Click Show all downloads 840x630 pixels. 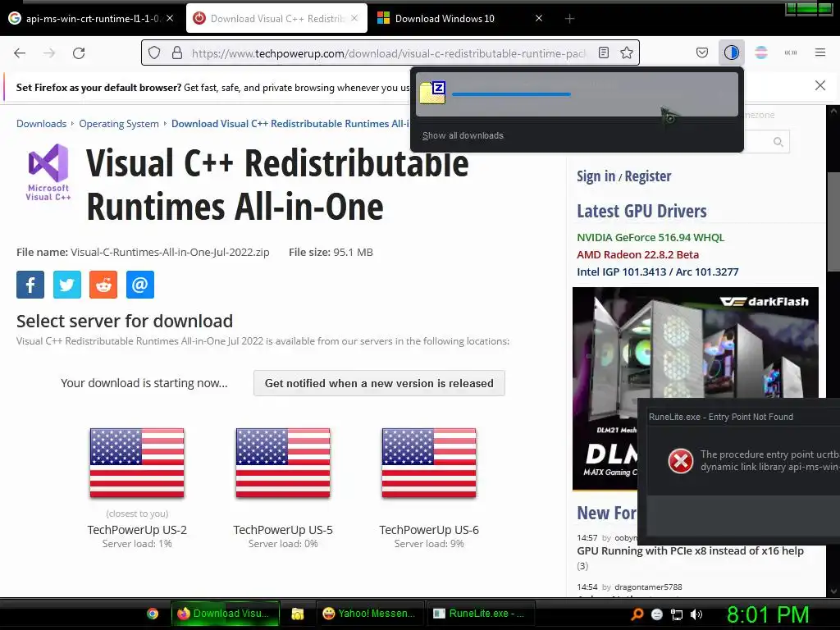(463, 135)
